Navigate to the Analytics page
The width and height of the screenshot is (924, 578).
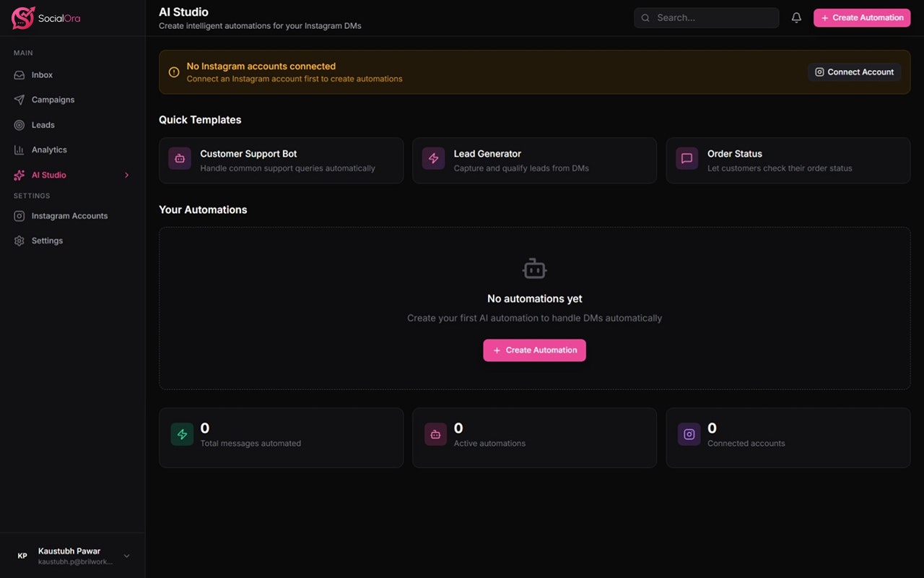point(49,150)
